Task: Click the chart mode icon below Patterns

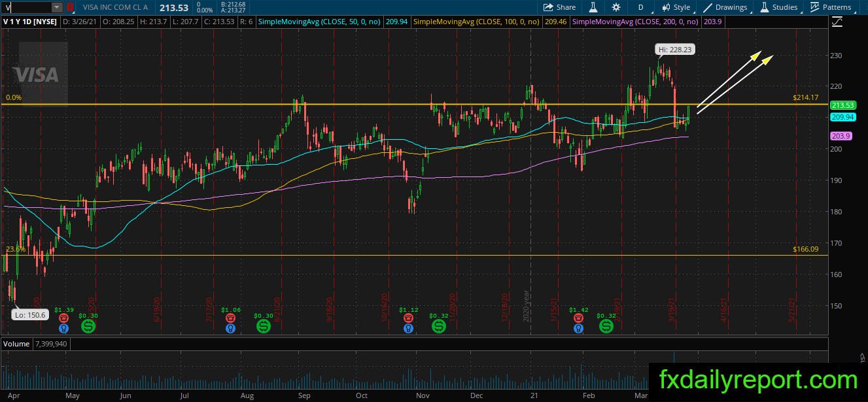Action: (837, 22)
